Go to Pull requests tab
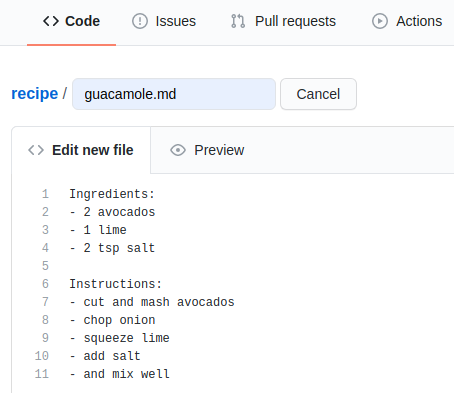 tap(283, 21)
